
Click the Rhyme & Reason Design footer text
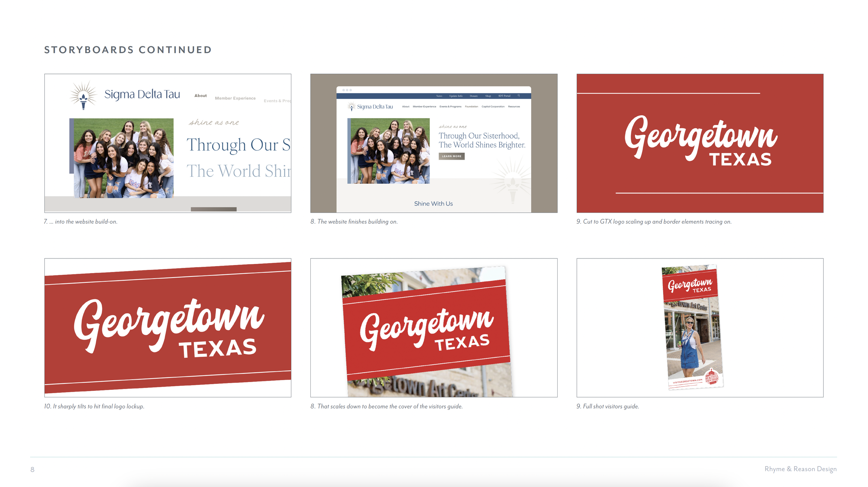pyautogui.click(x=800, y=469)
